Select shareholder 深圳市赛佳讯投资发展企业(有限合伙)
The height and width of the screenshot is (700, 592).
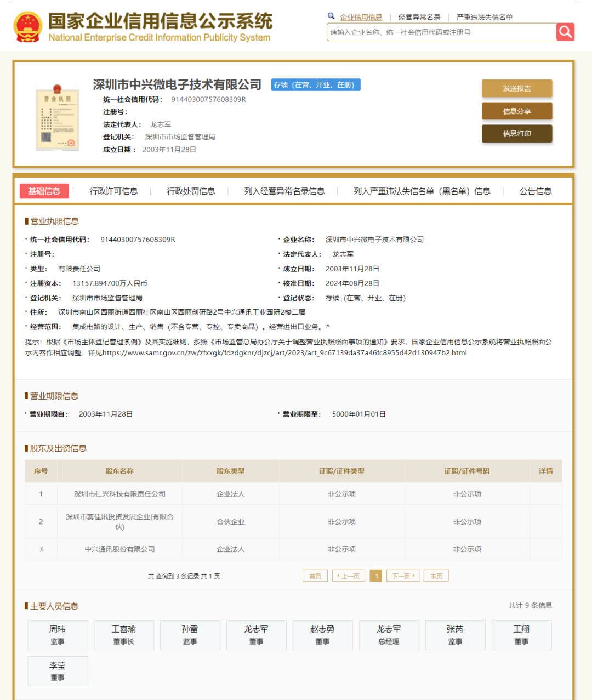(x=119, y=521)
